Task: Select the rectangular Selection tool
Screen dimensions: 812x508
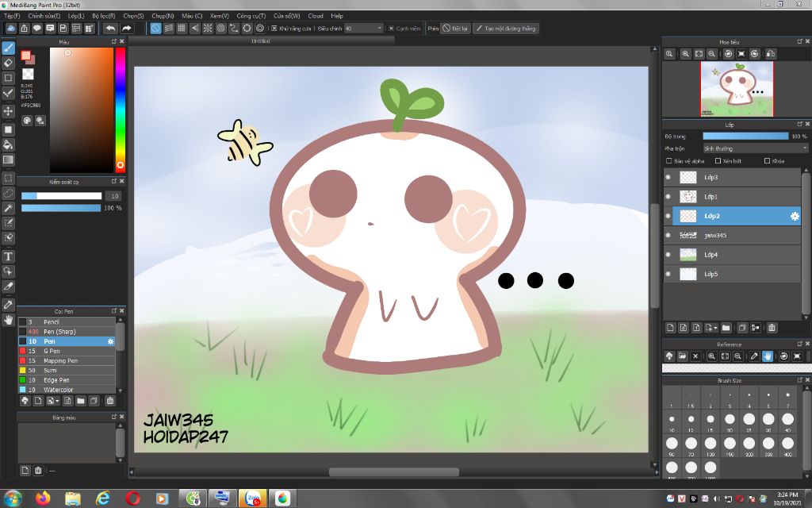Action: [x=8, y=179]
